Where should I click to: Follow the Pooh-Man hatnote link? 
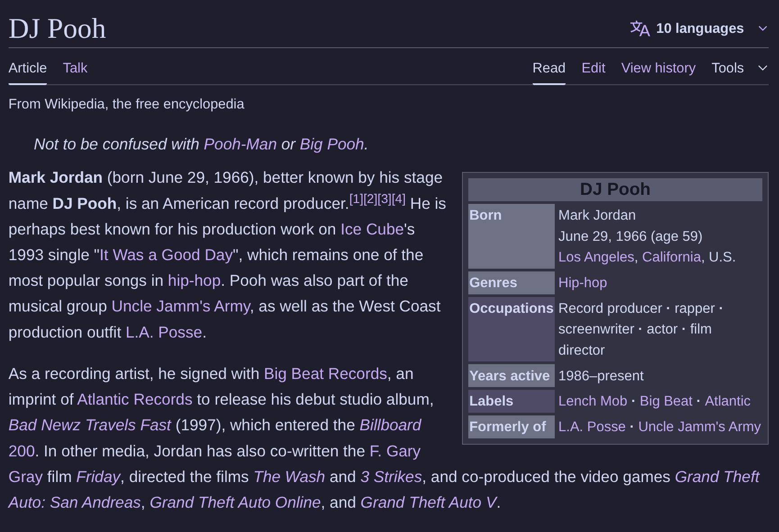240,144
